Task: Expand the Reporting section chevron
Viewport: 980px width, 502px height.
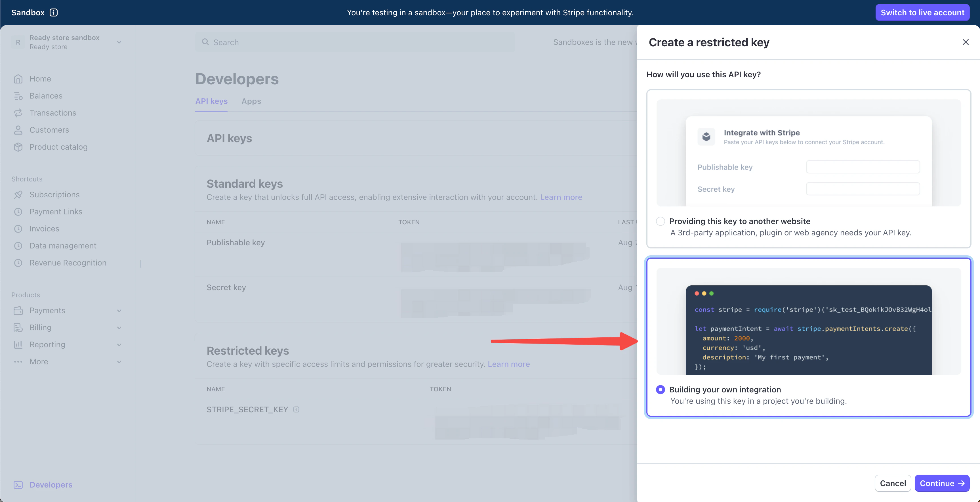Action: click(119, 345)
